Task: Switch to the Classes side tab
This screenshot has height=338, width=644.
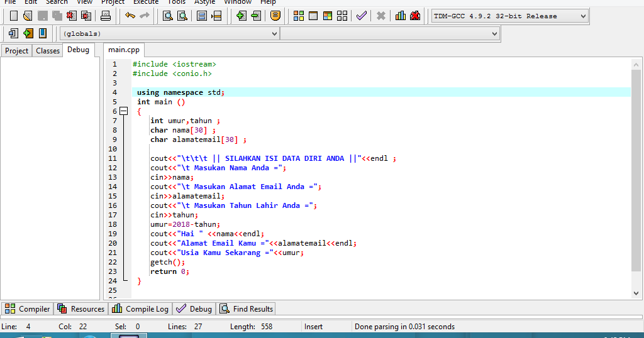Action: click(x=48, y=50)
